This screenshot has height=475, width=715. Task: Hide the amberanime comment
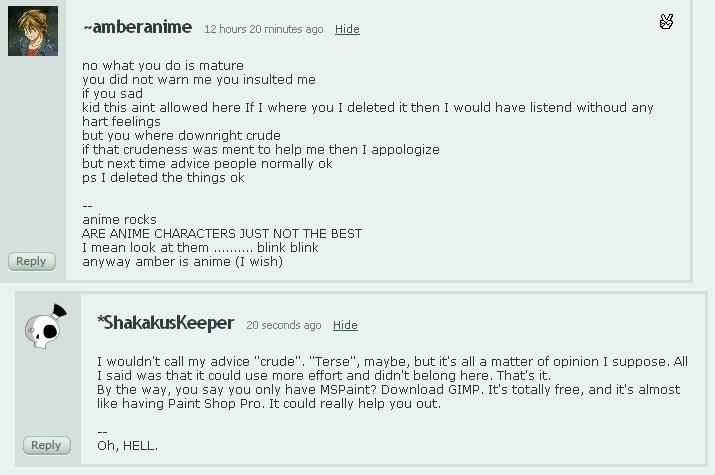coord(347,30)
